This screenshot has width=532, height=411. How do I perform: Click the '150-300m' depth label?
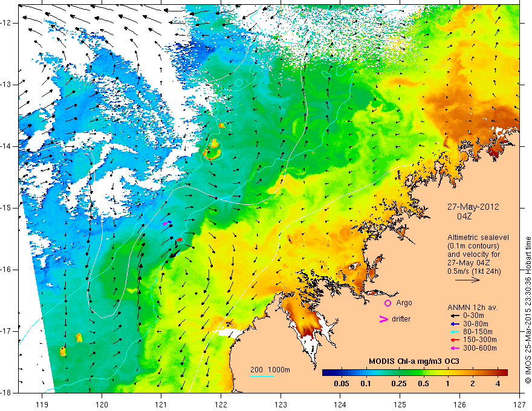(x=480, y=340)
